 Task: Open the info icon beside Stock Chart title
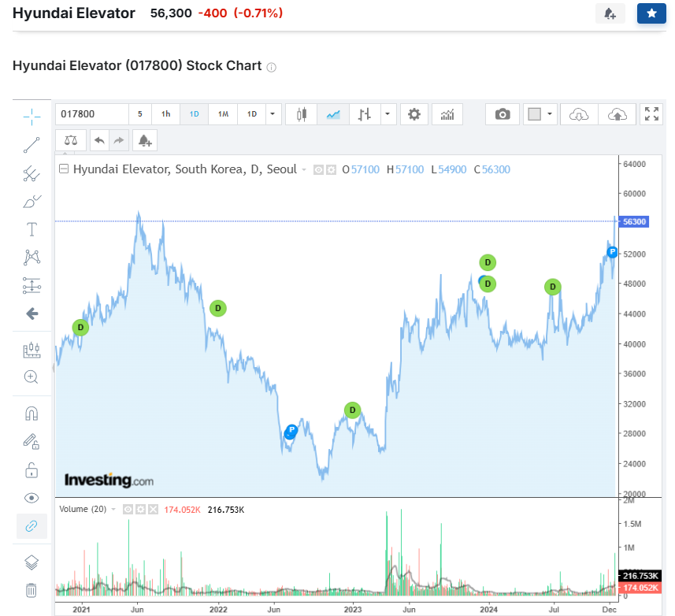(271, 67)
